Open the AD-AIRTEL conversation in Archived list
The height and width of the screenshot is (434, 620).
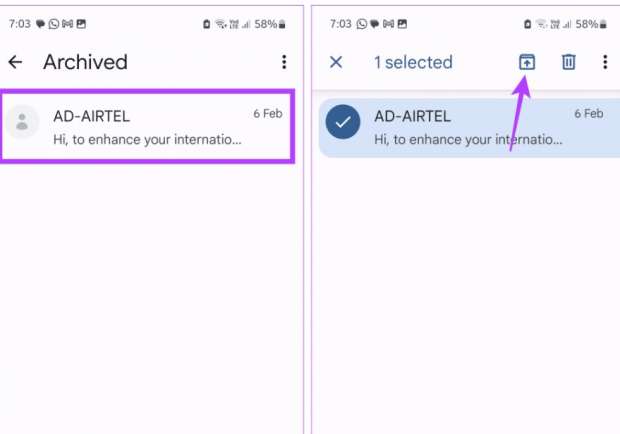[x=147, y=126]
